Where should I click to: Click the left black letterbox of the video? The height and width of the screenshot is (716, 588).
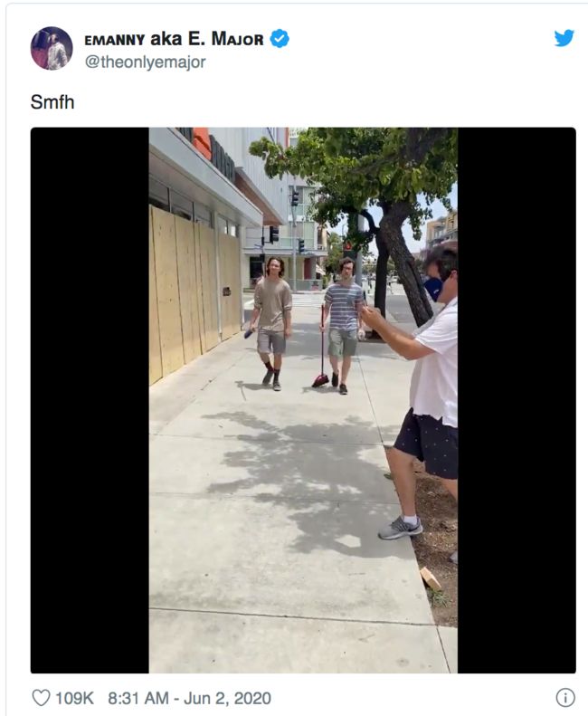(x=90, y=400)
